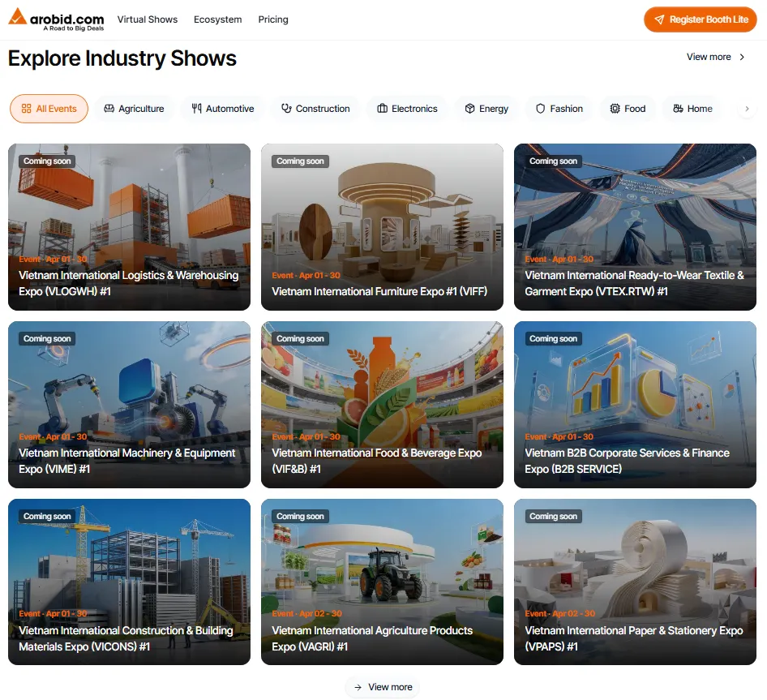The image size is (767, 700).
Task: Click the Automotive fork-knife icon
Action: click(x=196, y=109)
